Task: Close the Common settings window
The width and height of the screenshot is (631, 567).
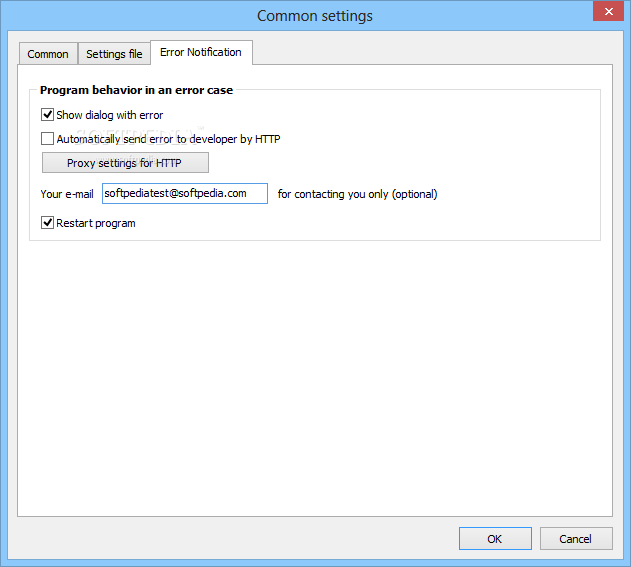Action: (x=604, y=11)
